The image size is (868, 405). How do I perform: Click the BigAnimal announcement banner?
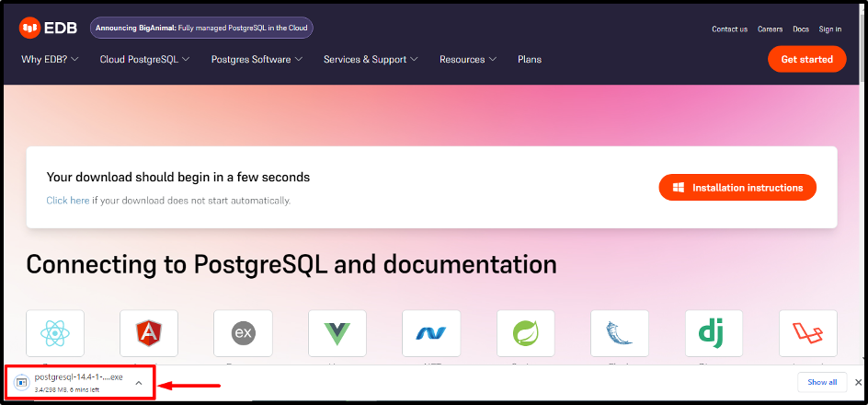(201, 28)
